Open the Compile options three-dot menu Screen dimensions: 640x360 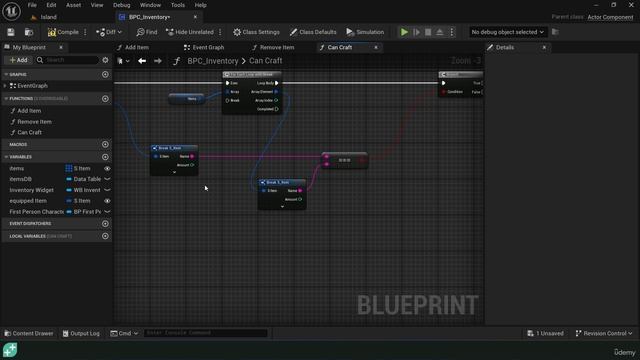(x=85, y=32)
